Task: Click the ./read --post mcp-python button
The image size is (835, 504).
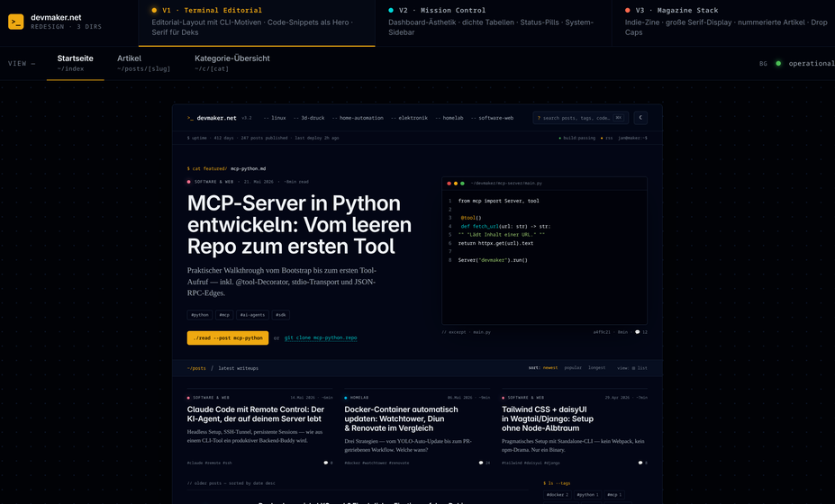Action: pyautogui.click(x=227, y=338)
